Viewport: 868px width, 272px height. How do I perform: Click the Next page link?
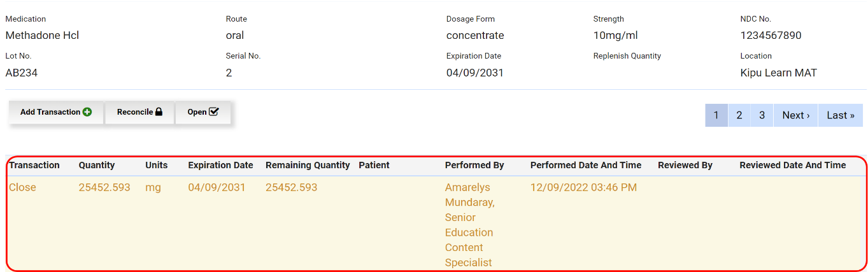[795, 115]
